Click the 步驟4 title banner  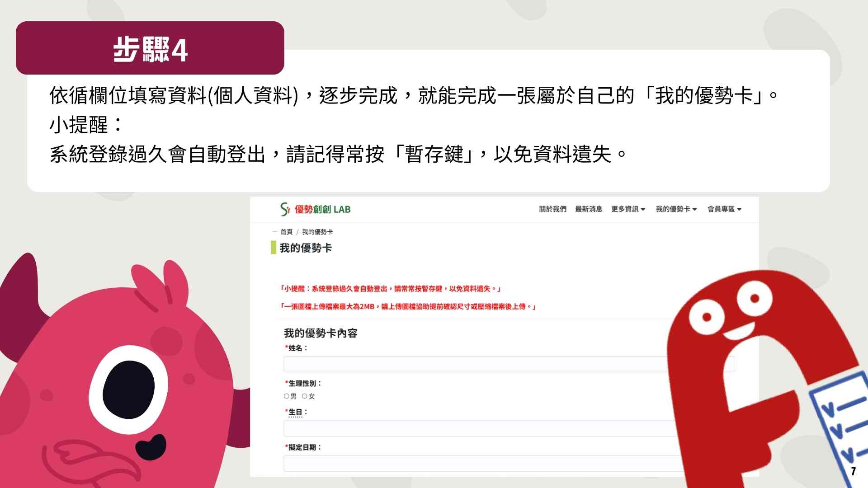[150, 48]
